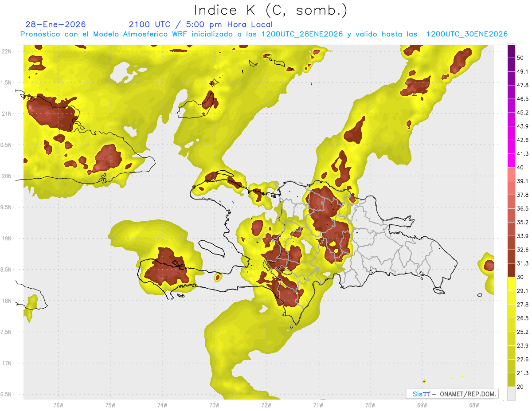Click the "68W" longitude label
This screenshot has height=411, width=532.
coord(473,405)
